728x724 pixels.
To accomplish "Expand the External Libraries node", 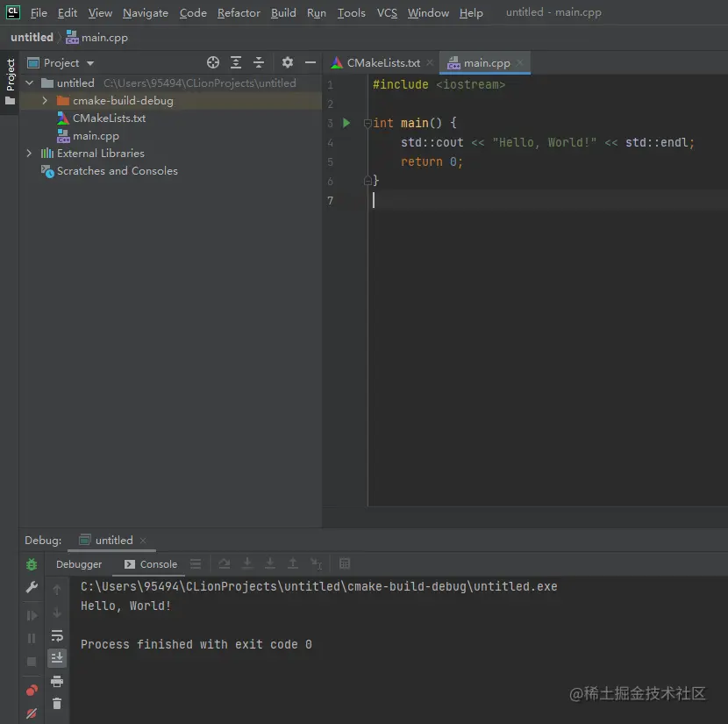I will point(29,154).
